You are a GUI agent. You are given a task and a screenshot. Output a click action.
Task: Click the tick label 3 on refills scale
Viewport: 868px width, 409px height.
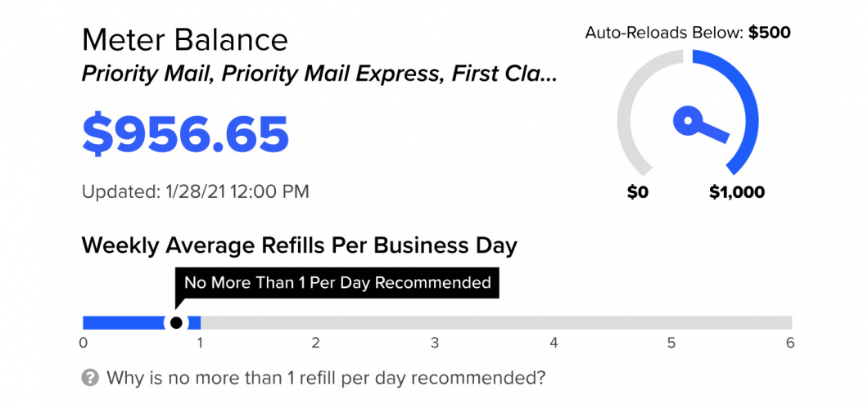pyautogui.click(x=435, y=343)
